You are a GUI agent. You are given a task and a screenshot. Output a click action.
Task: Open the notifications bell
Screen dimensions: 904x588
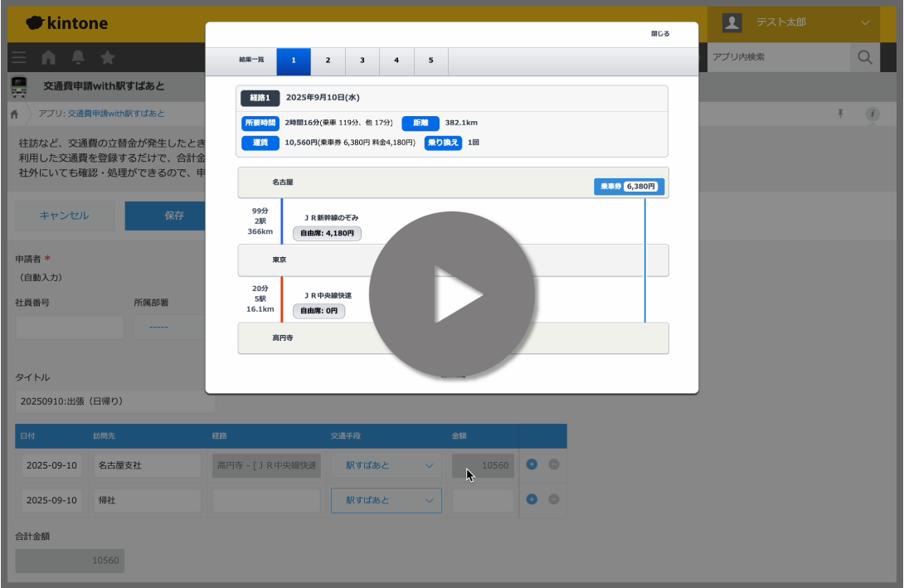[x=78, y=57]
